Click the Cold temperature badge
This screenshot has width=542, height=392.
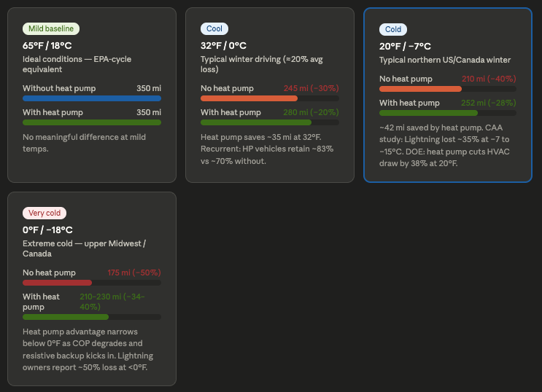coord(393,30)
